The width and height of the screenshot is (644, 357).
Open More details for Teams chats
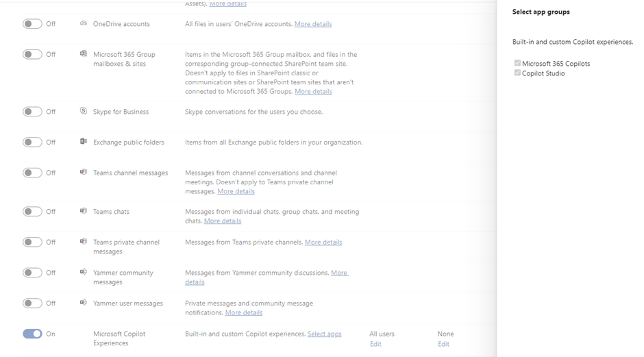point(223,221)
